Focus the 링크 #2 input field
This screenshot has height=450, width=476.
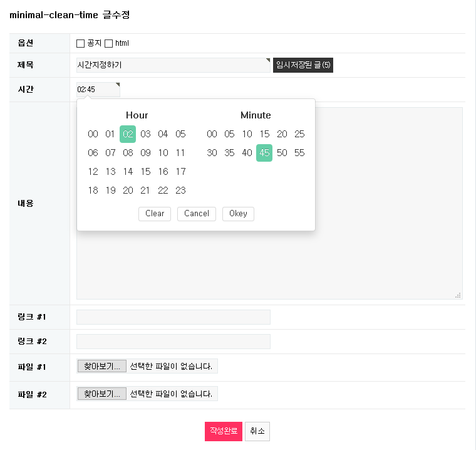click(x=173, y=342)
